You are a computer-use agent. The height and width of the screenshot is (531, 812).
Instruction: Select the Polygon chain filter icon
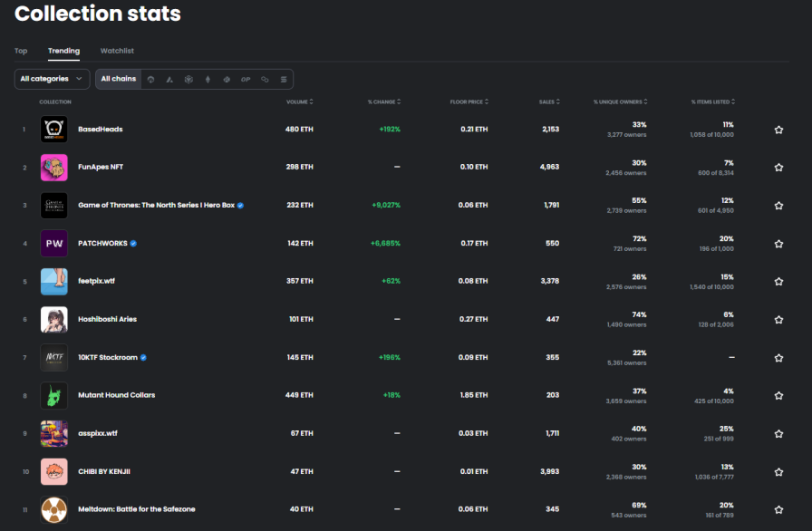[x=226, y=79]
